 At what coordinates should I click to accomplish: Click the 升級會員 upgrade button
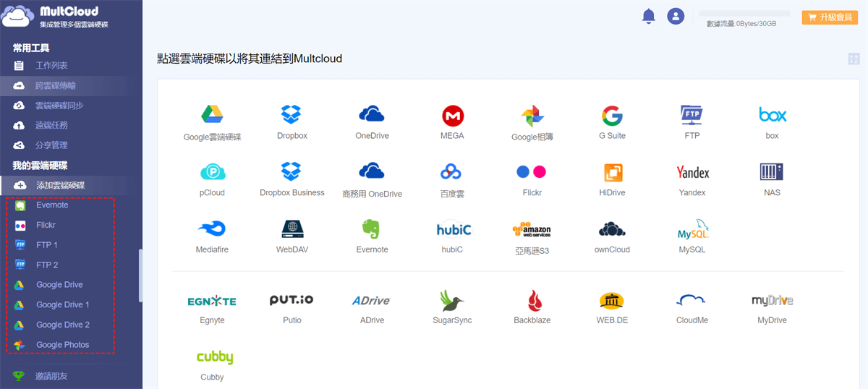pyautogui.click(x=830, y=17)
